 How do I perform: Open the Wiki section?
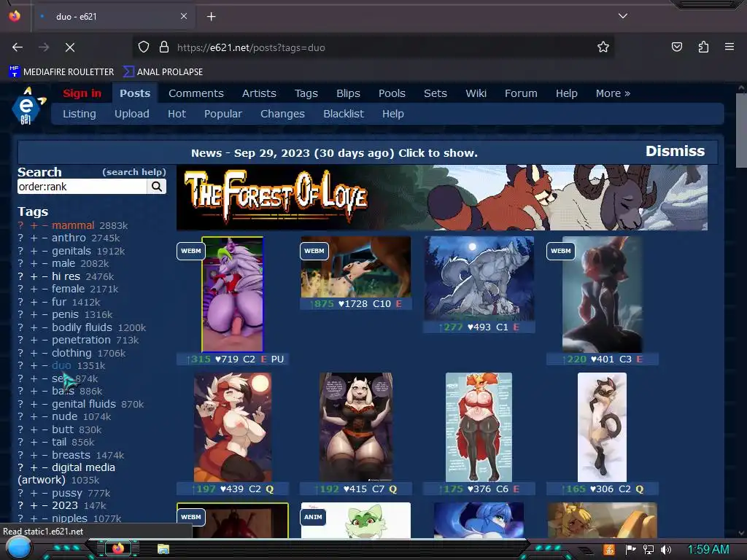pos(476,93)
